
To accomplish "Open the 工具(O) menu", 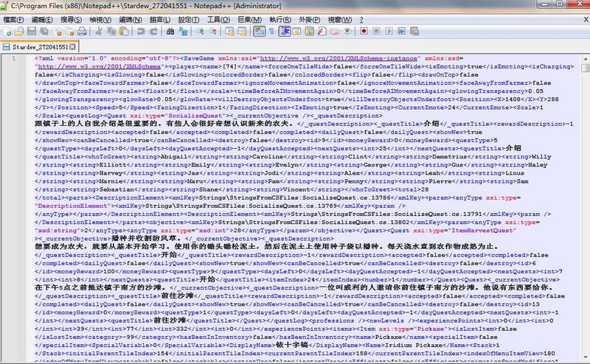I will pos(218,20).
